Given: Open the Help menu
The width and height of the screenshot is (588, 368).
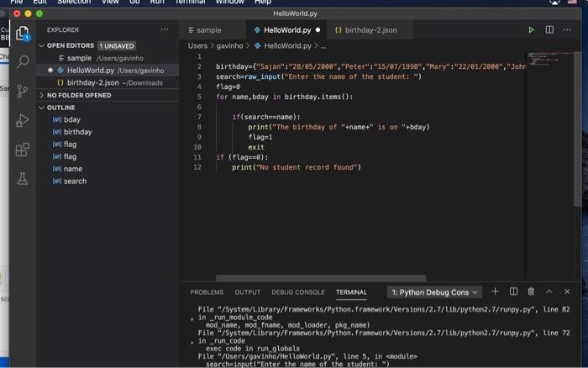Looking at the screenshot, I should pos(263,2).
